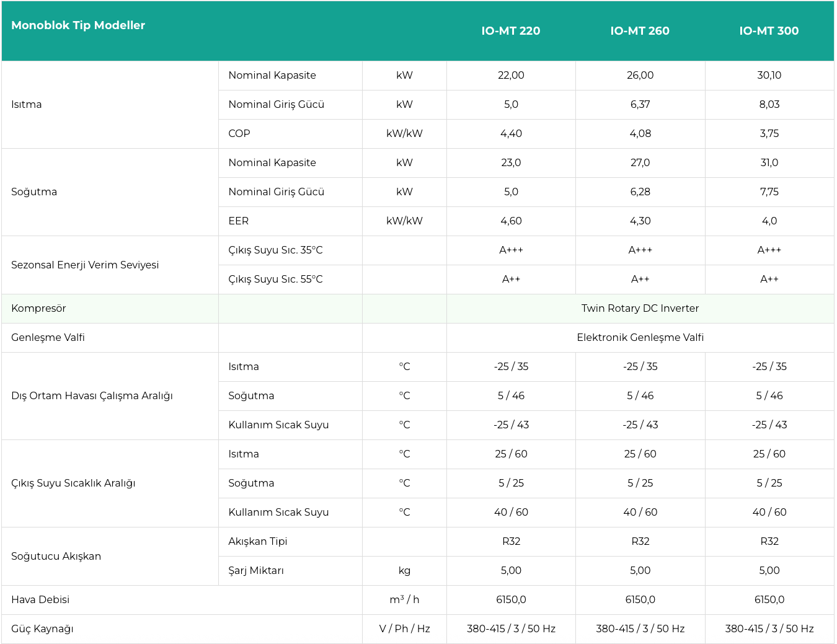Select the Dış Ortam Havası Çalışma Aralığı label
This screenshot has height=644, width=837.
(x=92, y=396)
